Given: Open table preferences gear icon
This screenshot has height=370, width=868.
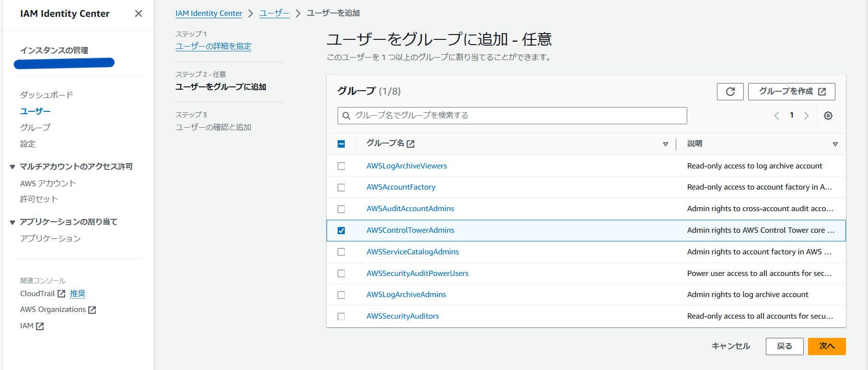Looking at the screenshot, I should point(828,116).
